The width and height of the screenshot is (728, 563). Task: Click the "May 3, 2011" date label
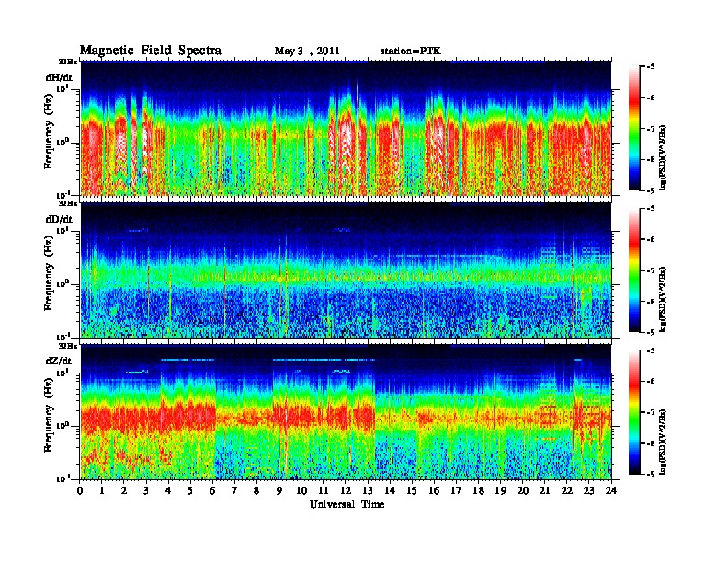307,52
